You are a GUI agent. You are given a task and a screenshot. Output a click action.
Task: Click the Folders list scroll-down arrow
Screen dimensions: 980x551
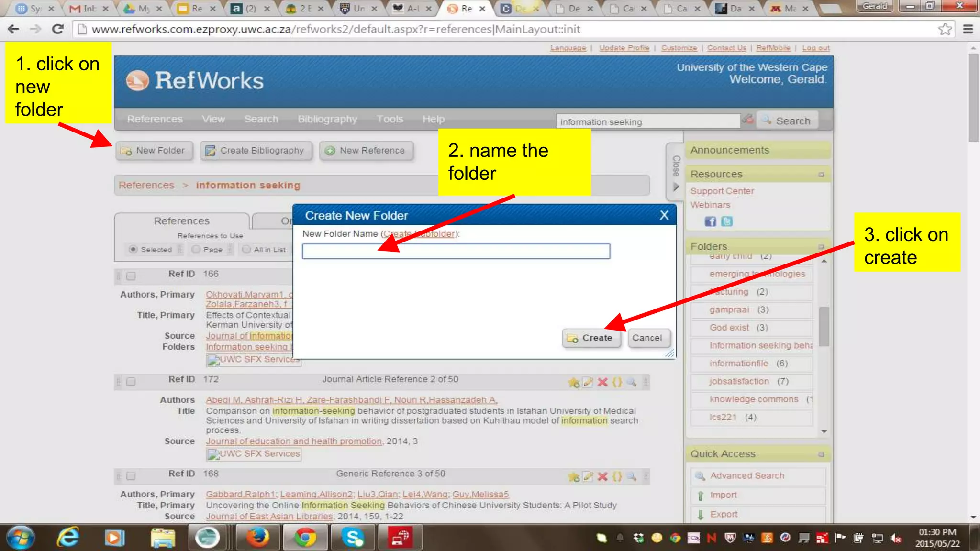(x=824, y=431)
